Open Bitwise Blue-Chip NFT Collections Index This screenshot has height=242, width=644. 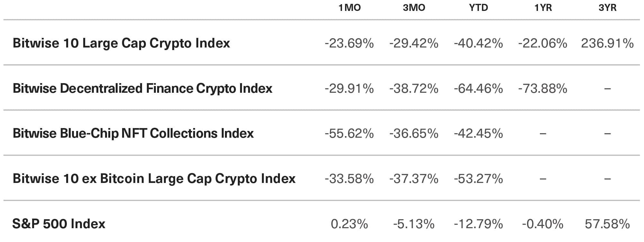[x=133, y=134]
